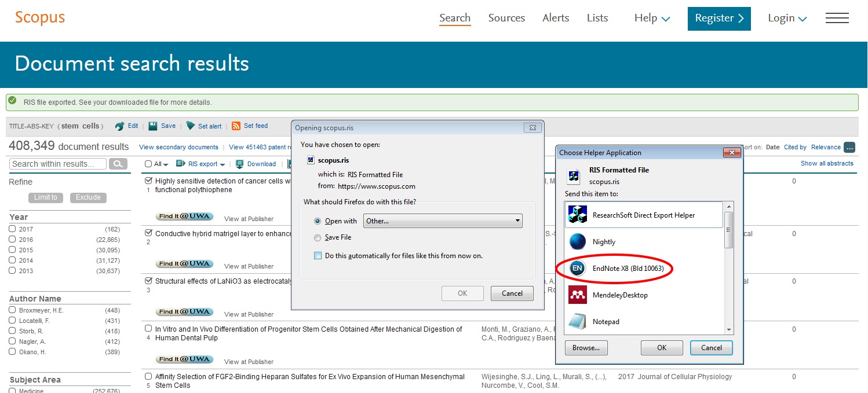Select the Open with radio button
868x393 pixels.
point(317,221)
